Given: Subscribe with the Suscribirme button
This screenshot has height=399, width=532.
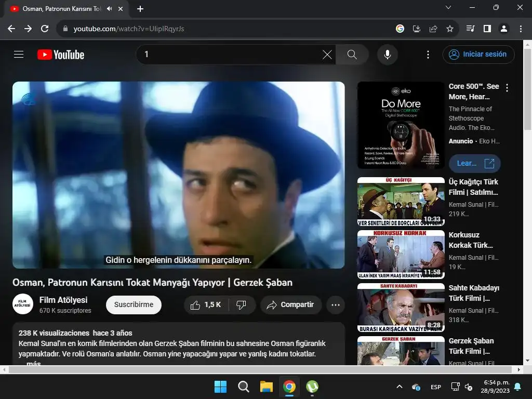Looking at the screenshot, I should pyautogui.click(x=134, y=304).
